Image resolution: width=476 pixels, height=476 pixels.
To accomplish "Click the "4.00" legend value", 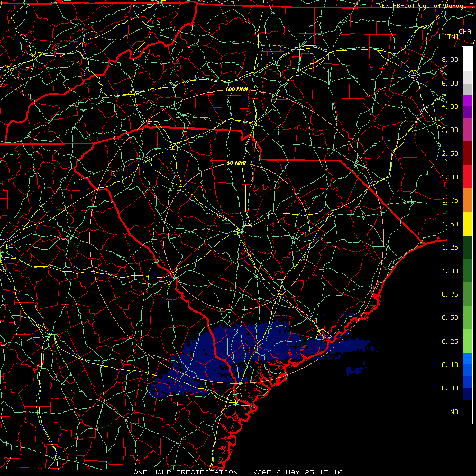I will tap(450, 106).
